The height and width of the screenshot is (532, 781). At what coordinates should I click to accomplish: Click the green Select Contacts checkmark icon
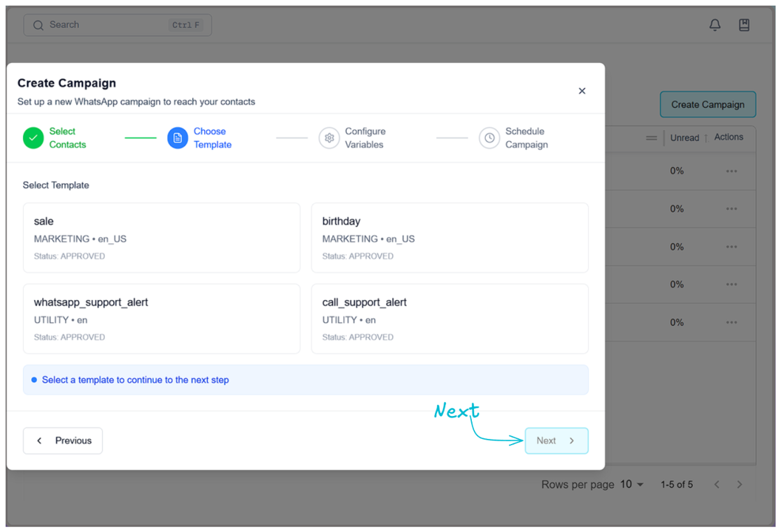pyautogui.click(x=33, y=138)
